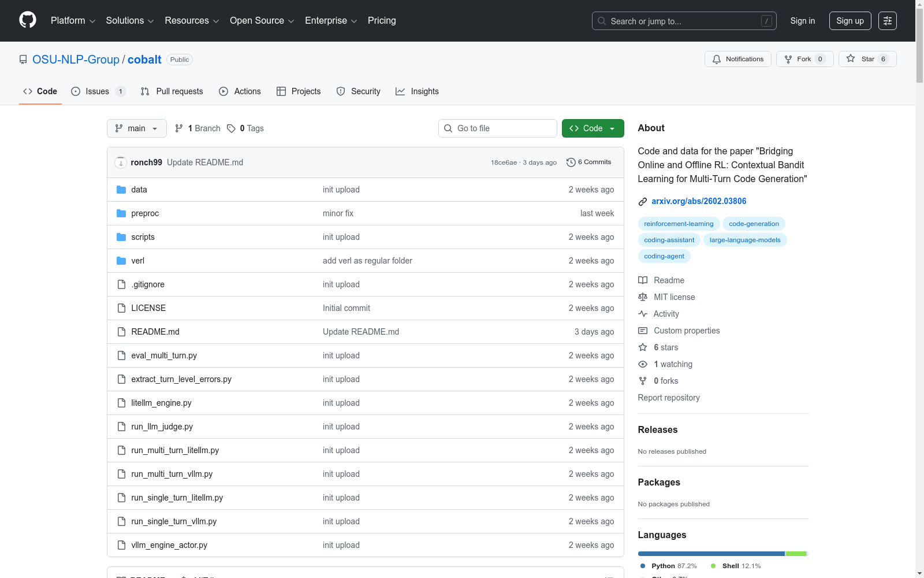Open the Pricing link
This screenshot has width=924, height=578.
(x=382, y=21)
